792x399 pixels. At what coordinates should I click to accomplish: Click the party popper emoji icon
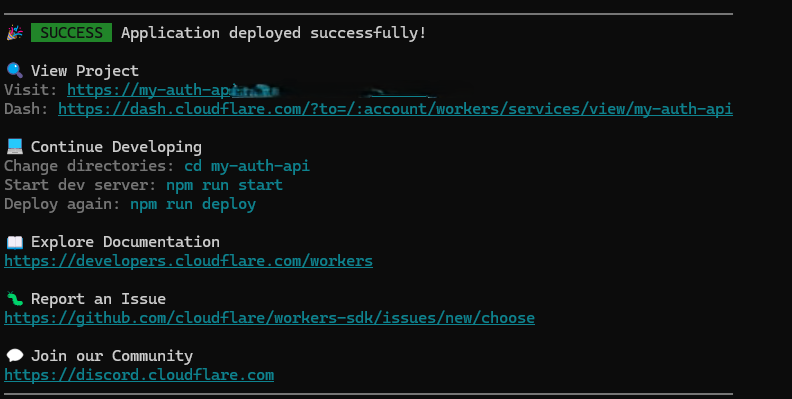point(15,33)
